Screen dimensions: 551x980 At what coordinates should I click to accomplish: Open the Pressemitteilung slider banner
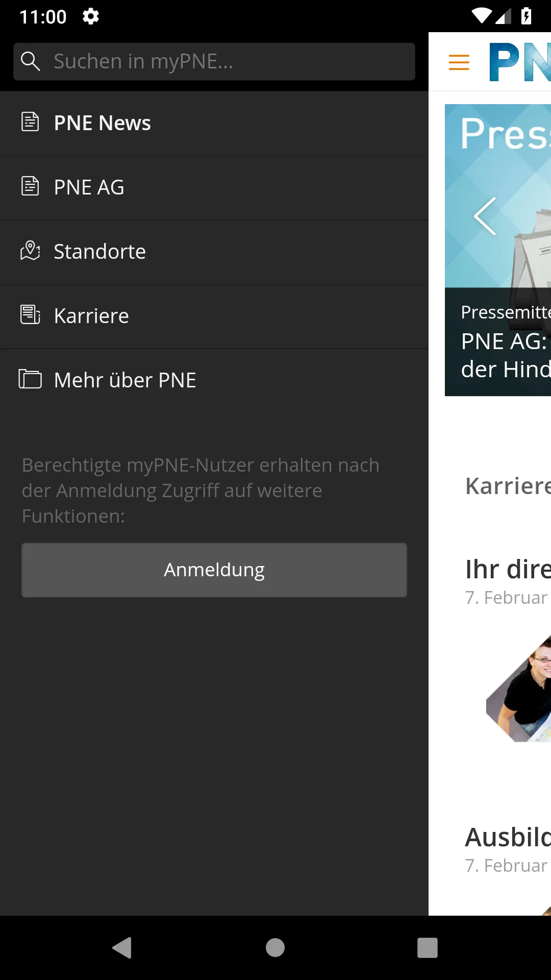(x=498, y=250)
